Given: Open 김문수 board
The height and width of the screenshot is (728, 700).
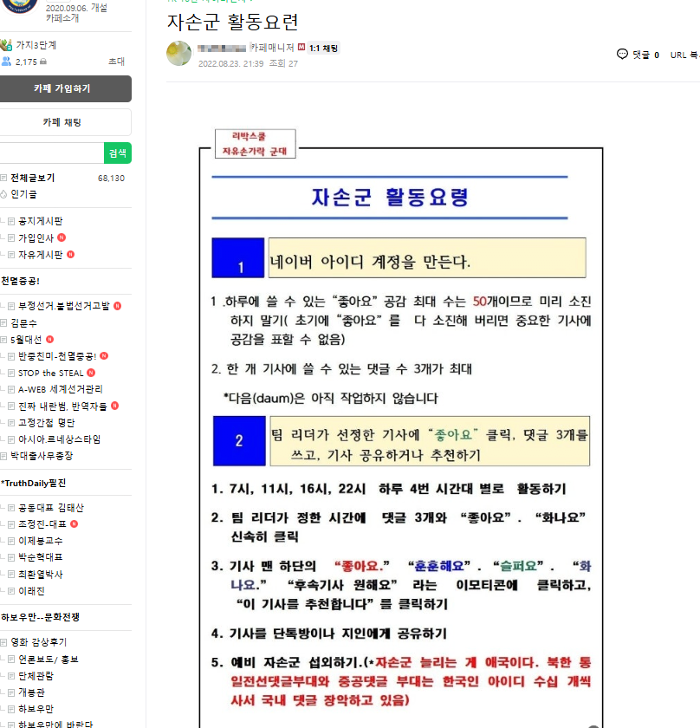Looking at the screenshot, I should 23,323.
